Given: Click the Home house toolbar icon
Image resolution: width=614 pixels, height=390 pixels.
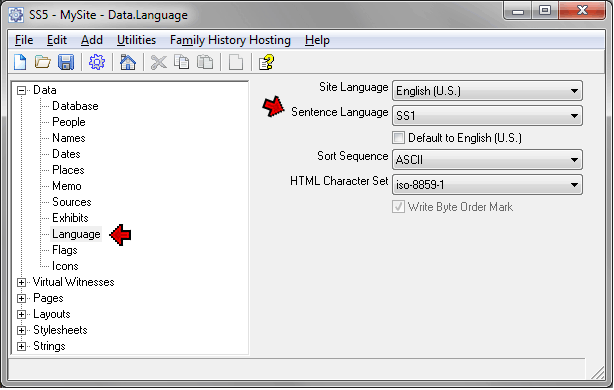Looking at the screenshot, I should click(x=128, y=62).
